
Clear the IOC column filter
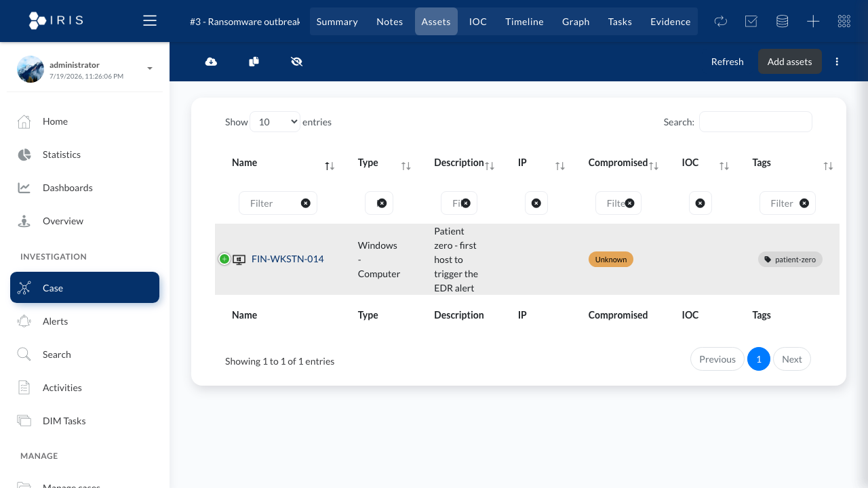click(701, 203)
